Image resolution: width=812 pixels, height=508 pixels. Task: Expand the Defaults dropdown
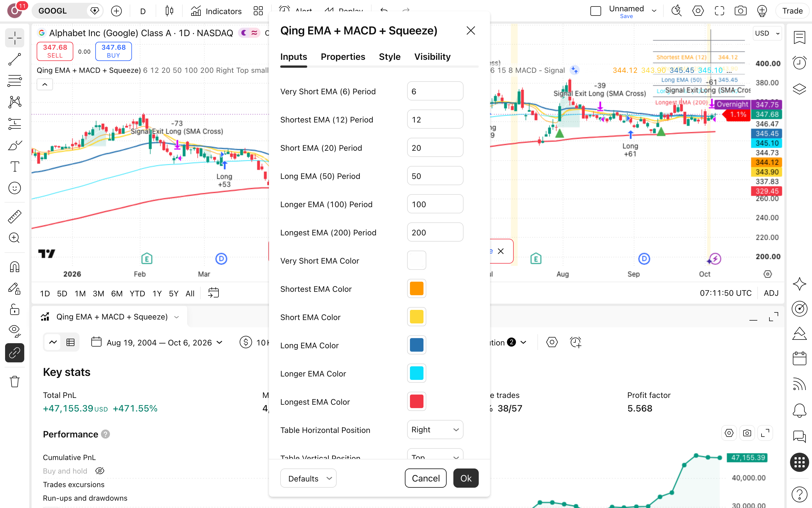pos(308,478)
